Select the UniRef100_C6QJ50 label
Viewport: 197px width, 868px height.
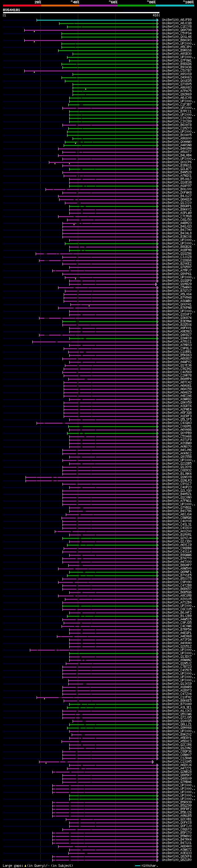pos(177,220)
